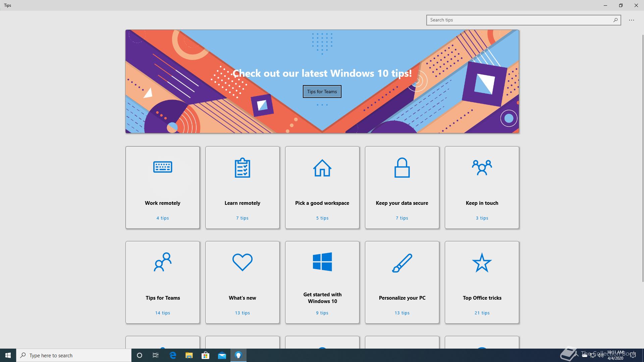Viewport: 644px width, 362px height.
Task: Click the Tips lightbulb icon on the taskbar
Action: tap(238, 355)
